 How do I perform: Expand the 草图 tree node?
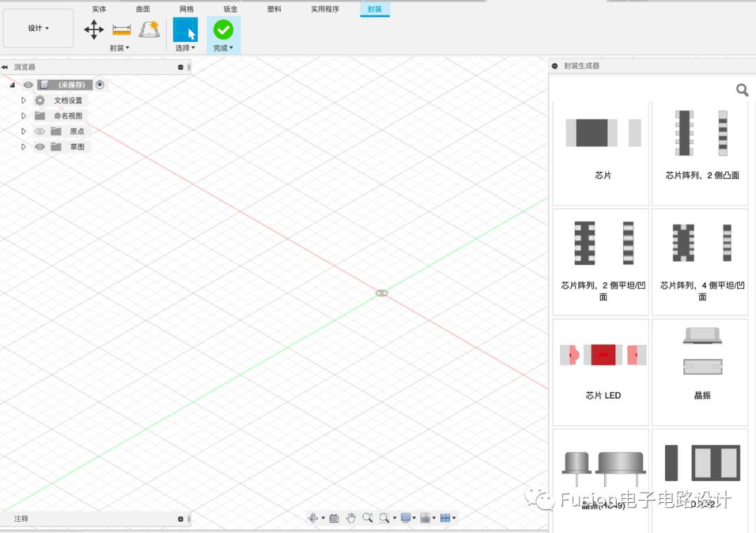coord(23,146)
